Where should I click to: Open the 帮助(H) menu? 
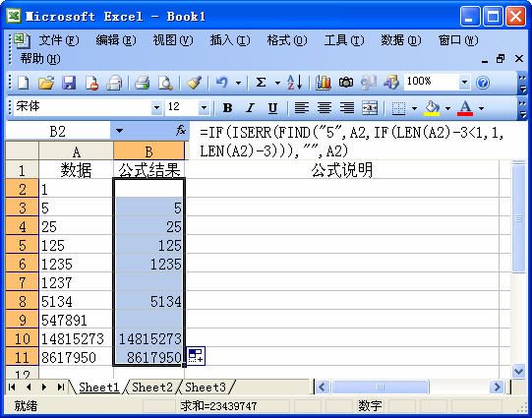click(x=40, y=59)
